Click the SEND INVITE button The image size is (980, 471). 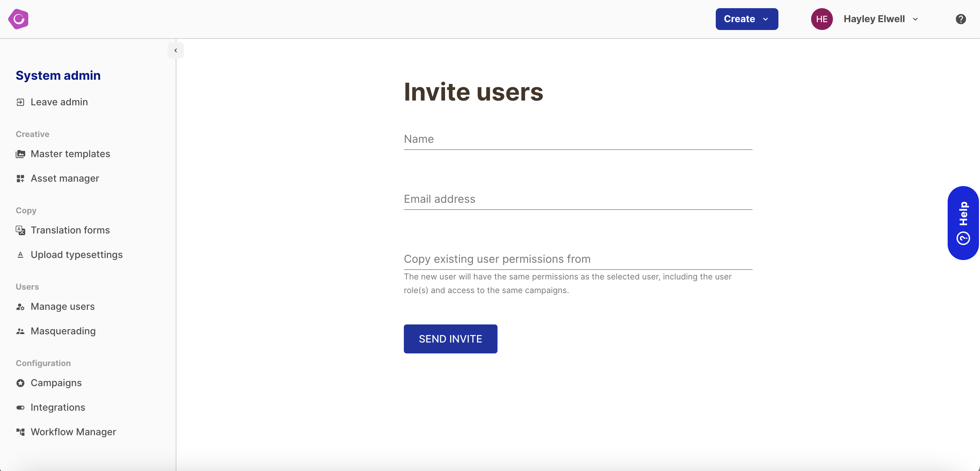coord(451,339)
